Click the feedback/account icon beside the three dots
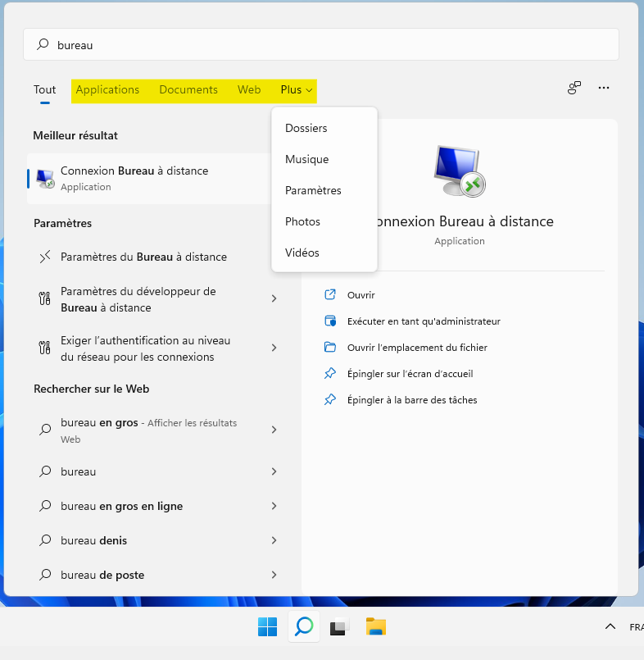This screenshot has width=644, height=660. coord(574,88)
